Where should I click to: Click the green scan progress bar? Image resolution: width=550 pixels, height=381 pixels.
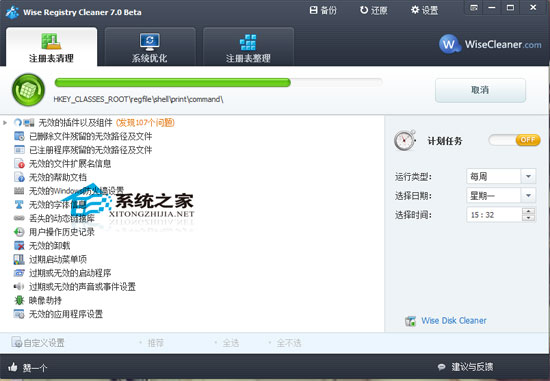tap(173, 83)
